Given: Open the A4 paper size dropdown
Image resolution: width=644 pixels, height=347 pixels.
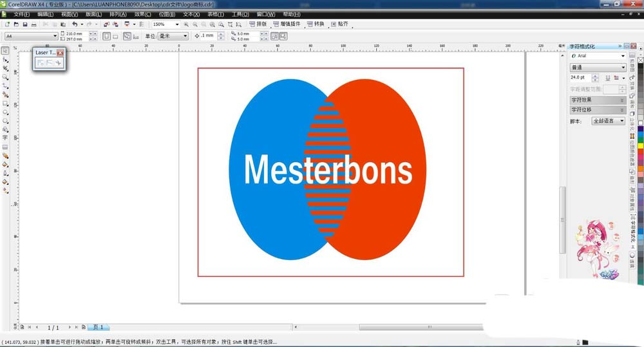Looking at the screenshot, I should click(x=55, y=36).
